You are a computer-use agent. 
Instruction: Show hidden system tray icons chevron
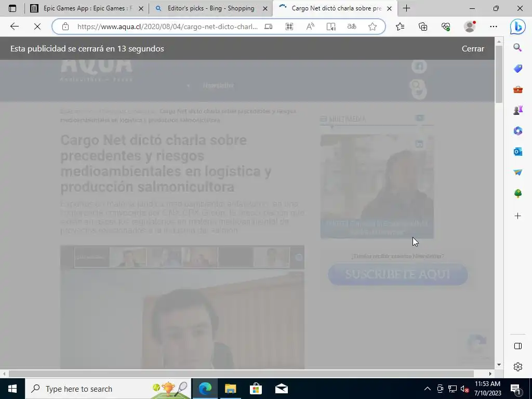click(x=428, y=389)
